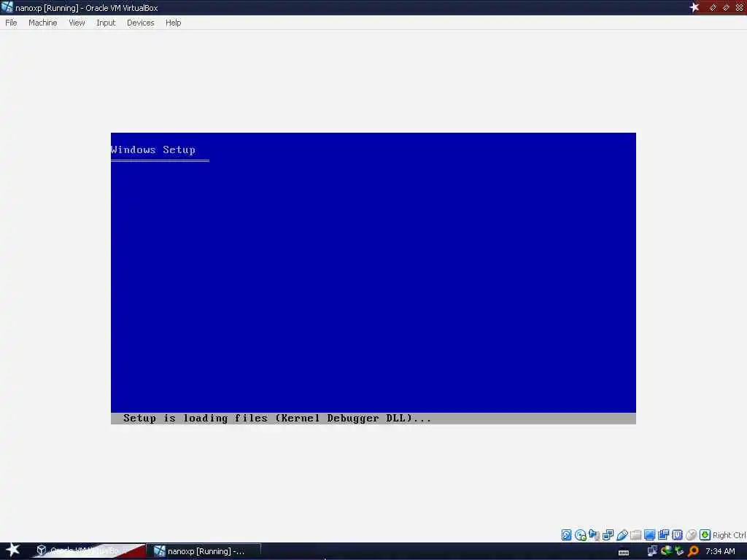Viewport: 747px width, 560px height.
Task: Click the recording indicator icon
Action: click(663, 534)
